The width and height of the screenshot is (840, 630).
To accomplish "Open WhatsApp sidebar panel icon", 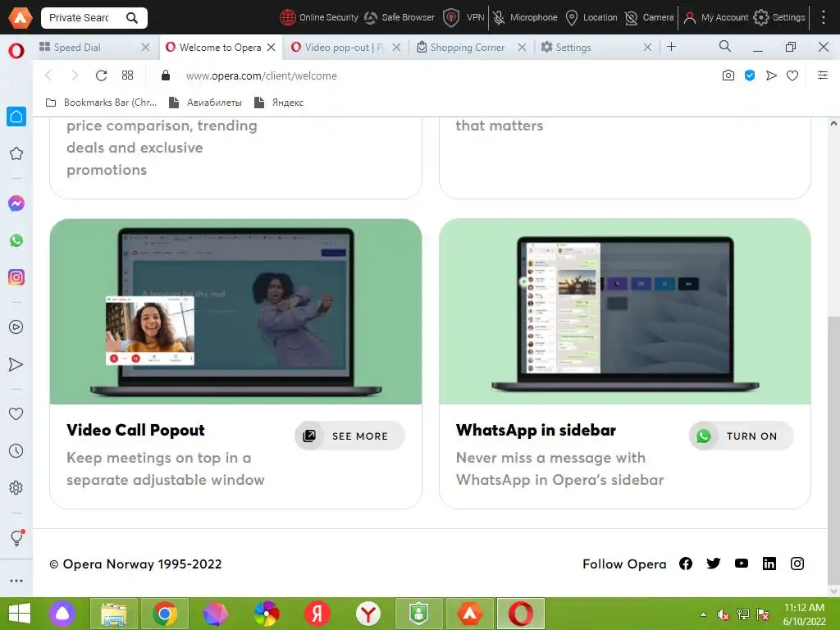I will (16, 240).
